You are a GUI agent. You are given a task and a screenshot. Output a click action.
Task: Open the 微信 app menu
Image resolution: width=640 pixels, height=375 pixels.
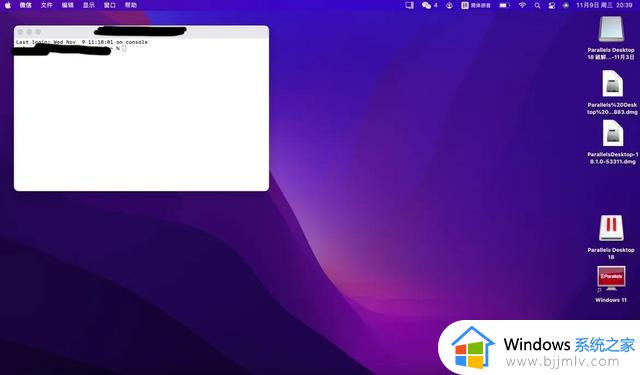(x=25, y=5)
